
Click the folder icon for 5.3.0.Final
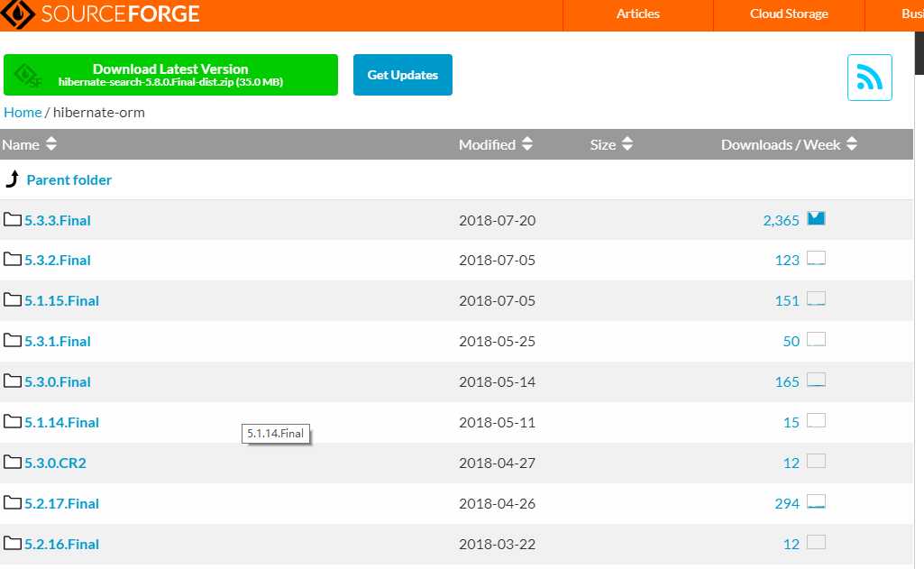(13, 381)
